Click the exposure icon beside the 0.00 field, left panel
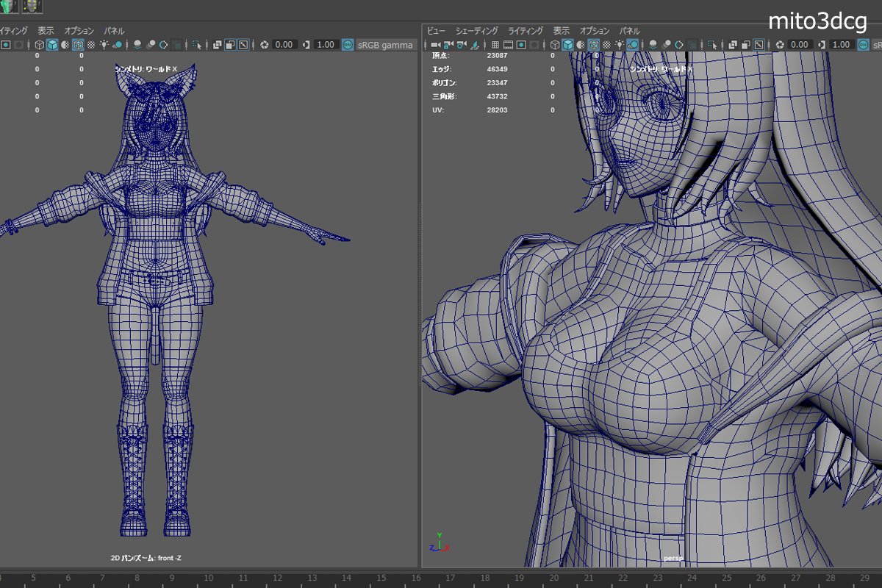 [x=263, y=45]
